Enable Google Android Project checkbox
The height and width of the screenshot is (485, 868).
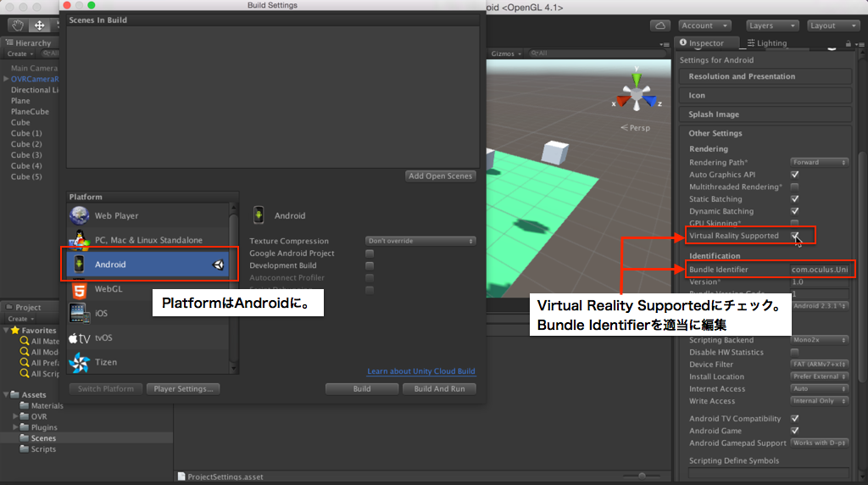(370, 253)
